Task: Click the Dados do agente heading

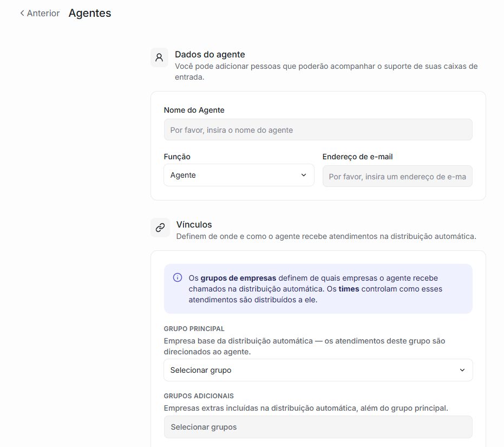Action: click(x=210, y=54)
